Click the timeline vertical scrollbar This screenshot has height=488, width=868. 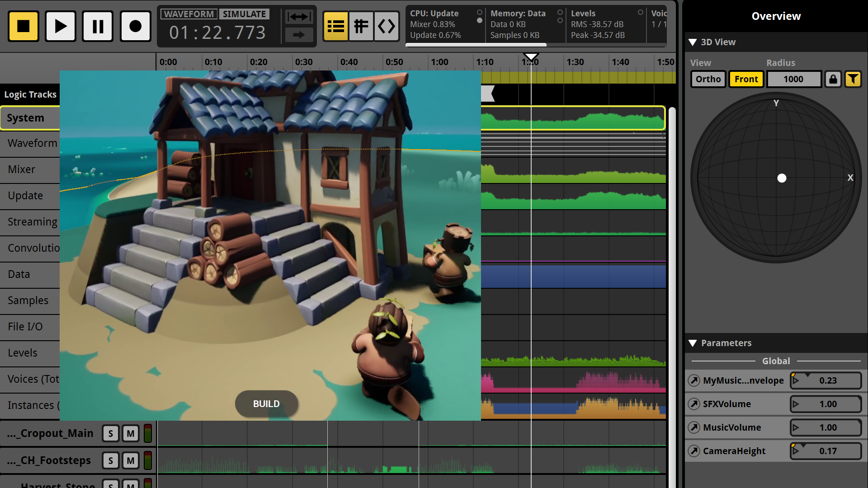point(672,297)
